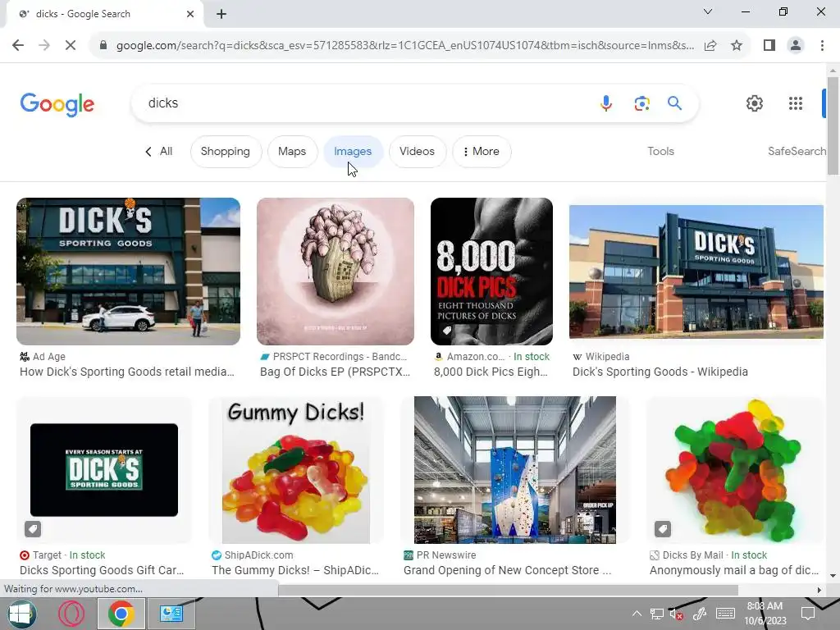This screenshot has width=840, height=630.
Task: Click the vertical page scrollbar
Action: coord(833,126)
